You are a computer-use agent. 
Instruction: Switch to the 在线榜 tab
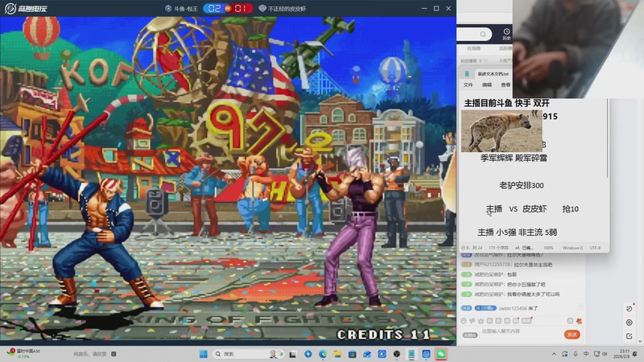pos(473,48)
